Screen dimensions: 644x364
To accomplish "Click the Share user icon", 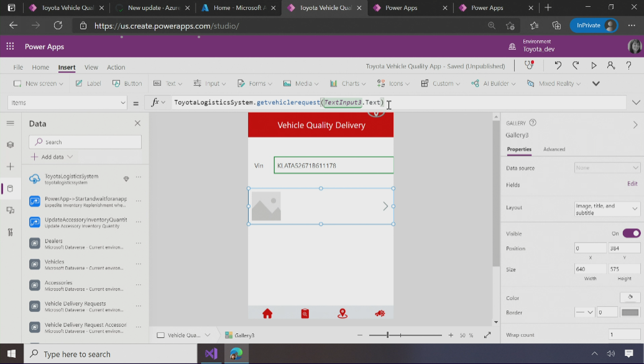I will click(x=611, y=66).
